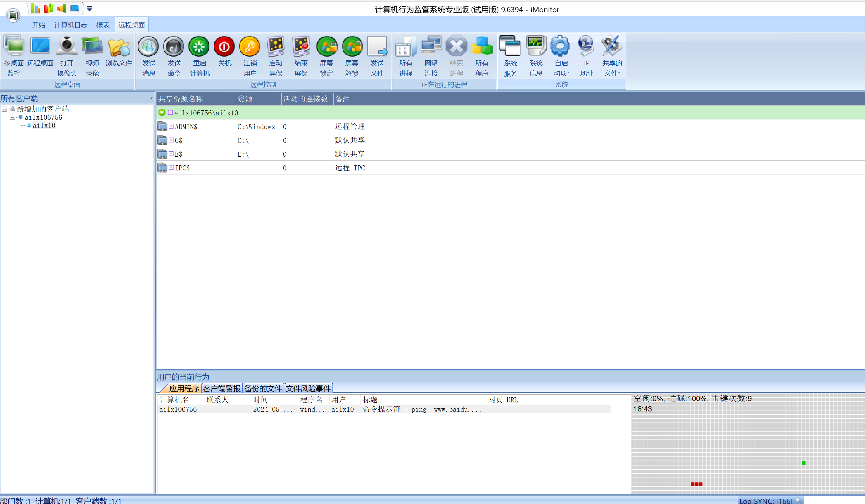The width and height of the screenshot is (865, 504).
Task: Open shared files (共享的文件) dropdown
Action: (612, 56)
